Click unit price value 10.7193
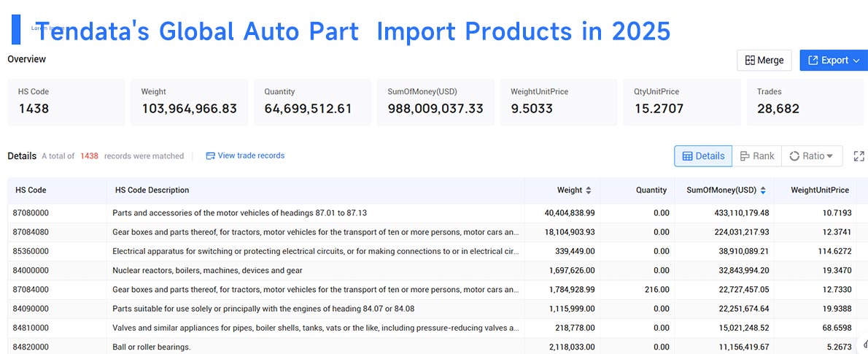 pos(837,212)
